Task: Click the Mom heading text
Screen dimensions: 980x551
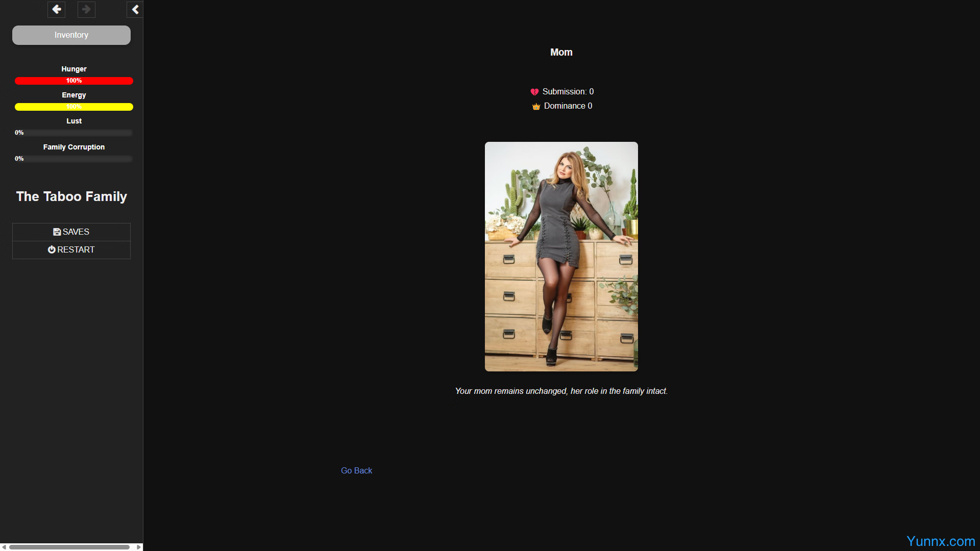Action: pos(561,53)
